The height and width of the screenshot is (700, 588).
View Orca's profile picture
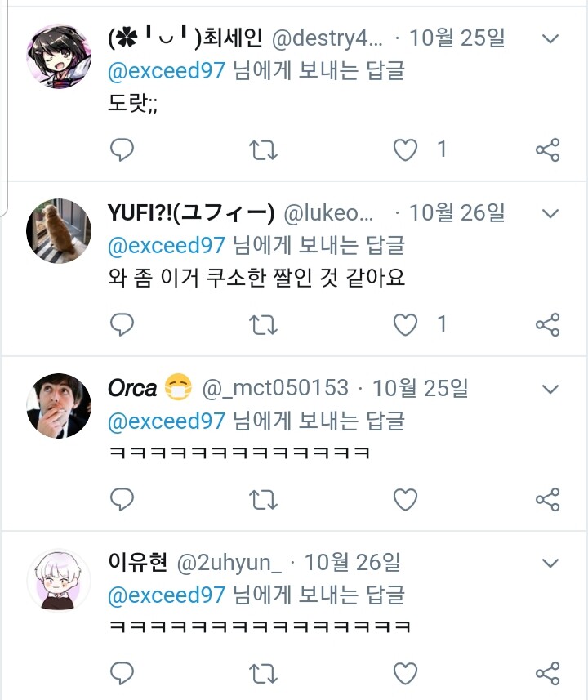pyautogui.click(x=59, y=406)
